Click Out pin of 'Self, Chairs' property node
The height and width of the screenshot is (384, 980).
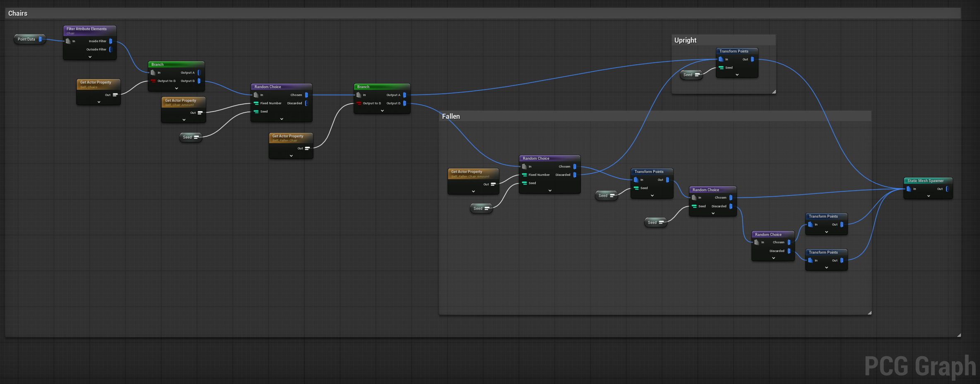115,95
